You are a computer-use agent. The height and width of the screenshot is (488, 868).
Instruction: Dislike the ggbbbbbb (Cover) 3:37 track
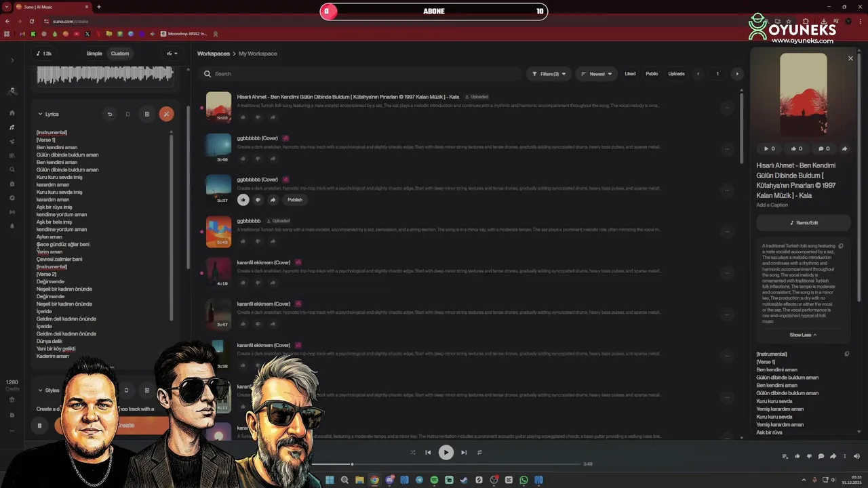coord(258,200)
